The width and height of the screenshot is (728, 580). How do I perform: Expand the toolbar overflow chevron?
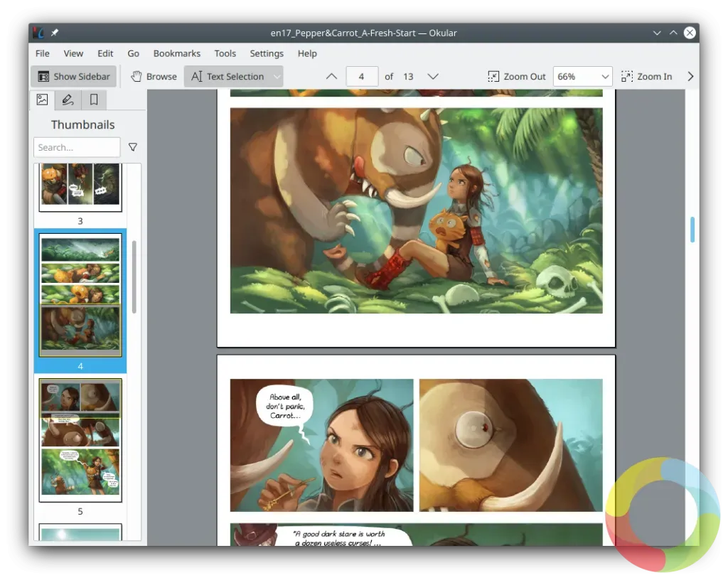click(x=690, y=77)
